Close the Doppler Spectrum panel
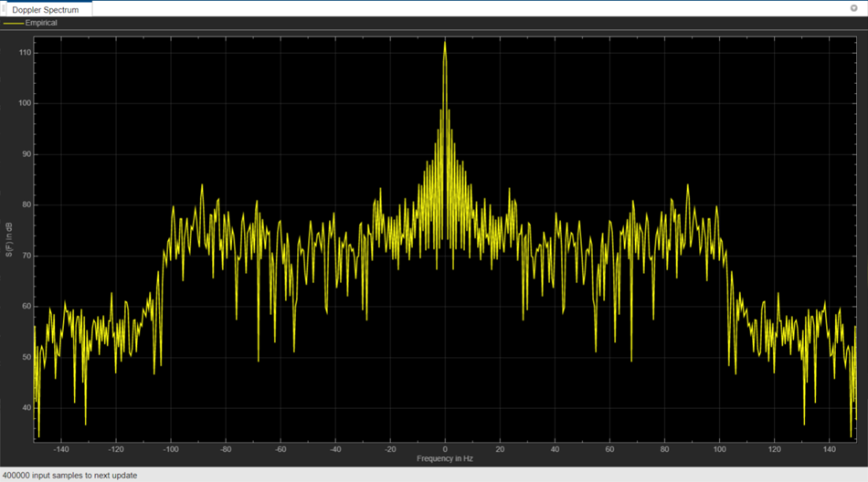The width and height of the screenshot is (868, 482). [853, 8]
